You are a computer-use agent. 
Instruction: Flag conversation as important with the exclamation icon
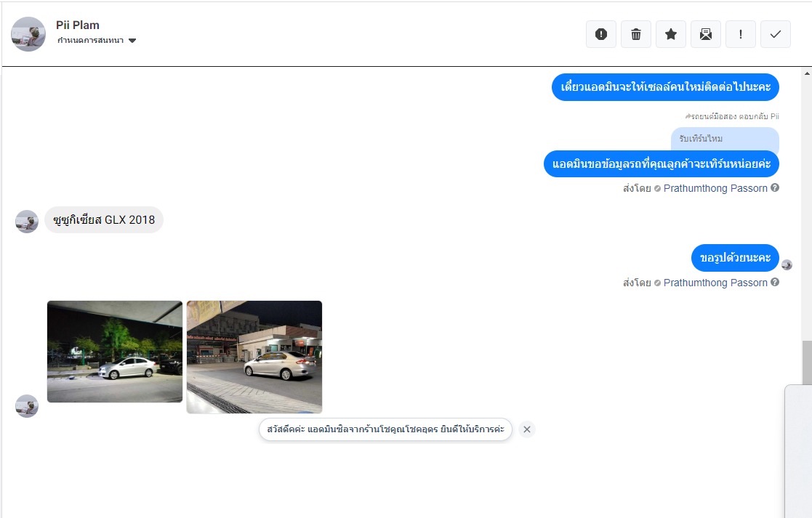(741, 34)
